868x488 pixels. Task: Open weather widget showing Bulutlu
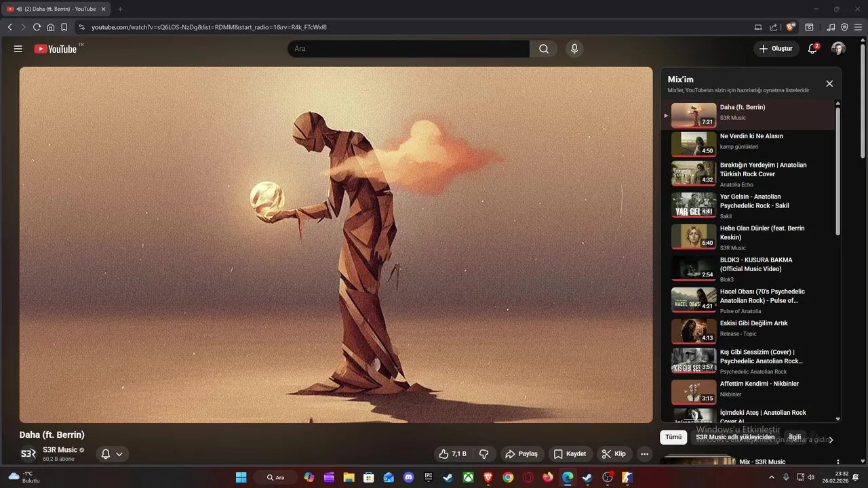tap(24, 477)
